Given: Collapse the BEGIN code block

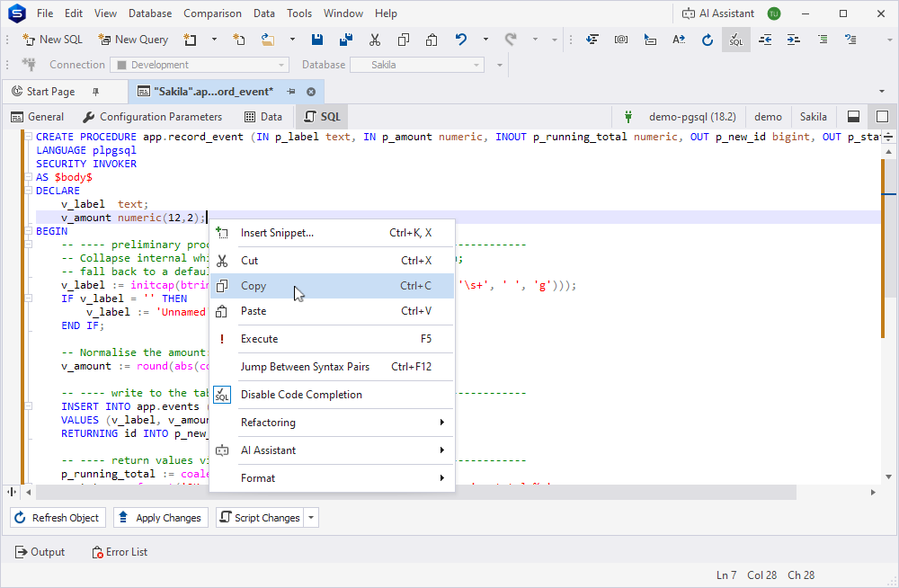Looking at the screenshot, I should (28, 231).
